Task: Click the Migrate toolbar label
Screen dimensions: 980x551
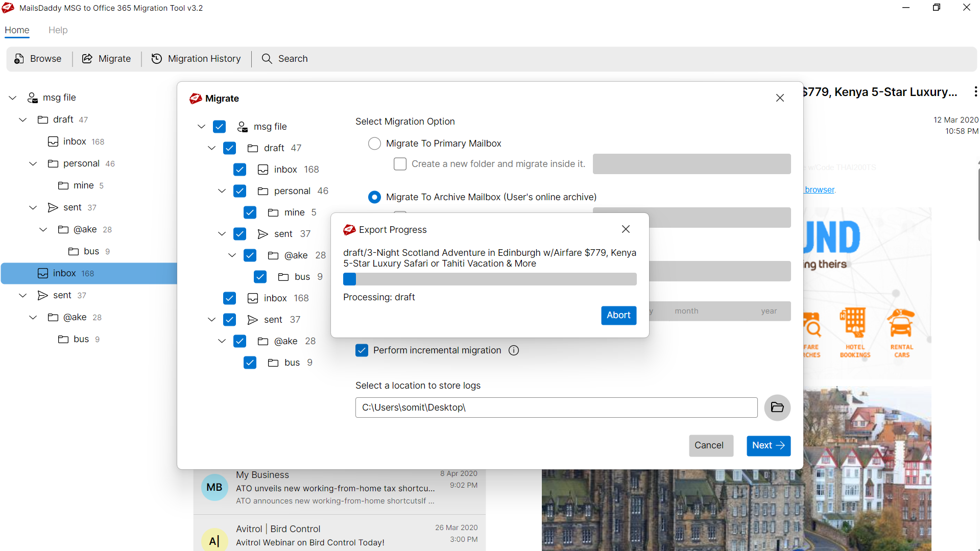Action: 114,59
